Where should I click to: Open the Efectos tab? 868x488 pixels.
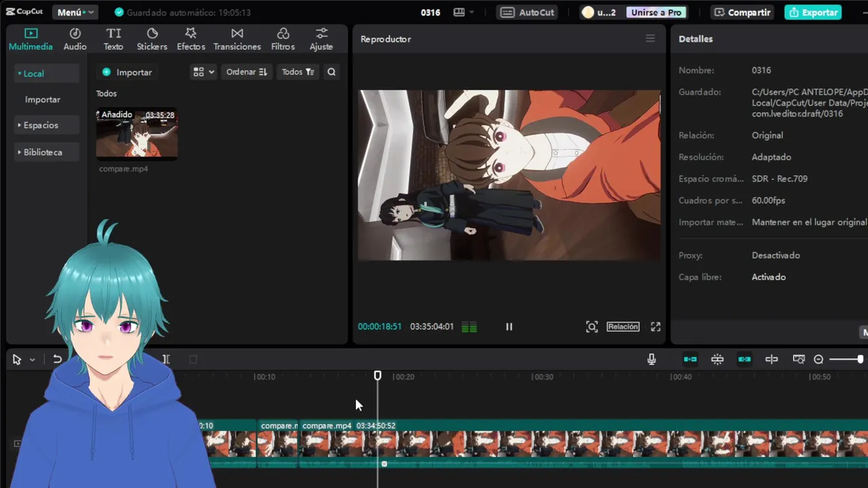point(191,39)
